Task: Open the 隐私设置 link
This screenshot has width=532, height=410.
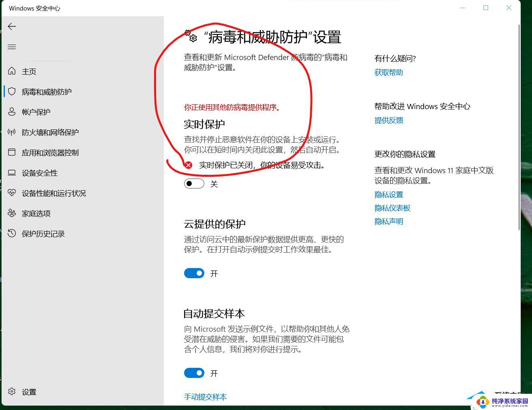Action: point(389,195)
